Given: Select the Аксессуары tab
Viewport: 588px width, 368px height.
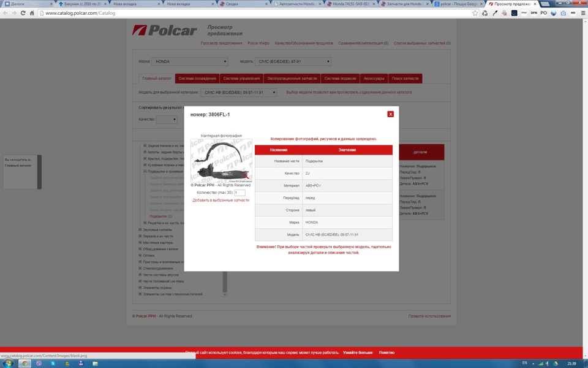Looking at the screenshot, I should 374,79.
